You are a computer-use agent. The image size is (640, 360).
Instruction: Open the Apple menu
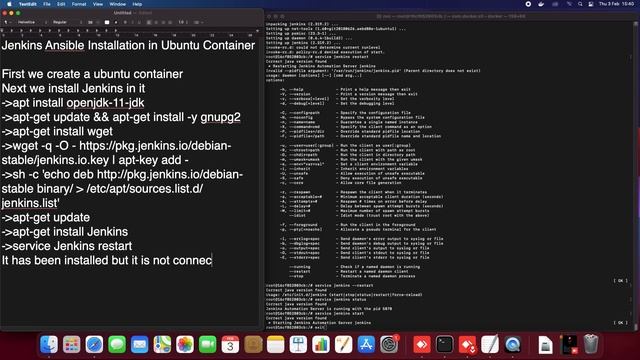click(x=9, y=4)
